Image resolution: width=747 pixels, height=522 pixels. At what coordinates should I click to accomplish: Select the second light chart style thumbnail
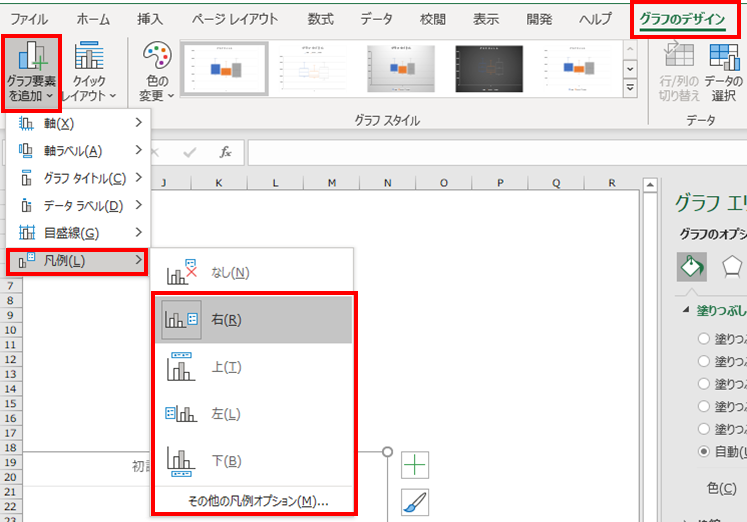(313, 69)
